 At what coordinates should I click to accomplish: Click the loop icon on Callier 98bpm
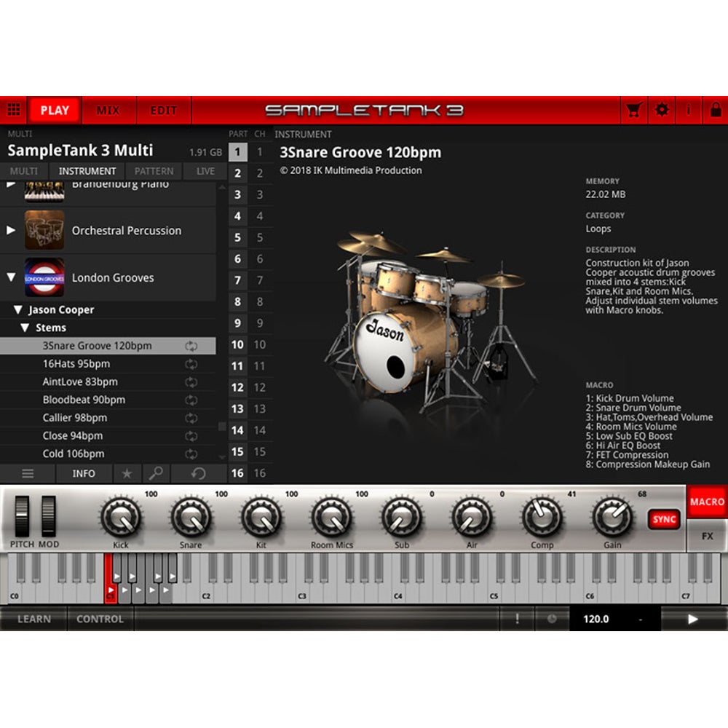point(191,418)
